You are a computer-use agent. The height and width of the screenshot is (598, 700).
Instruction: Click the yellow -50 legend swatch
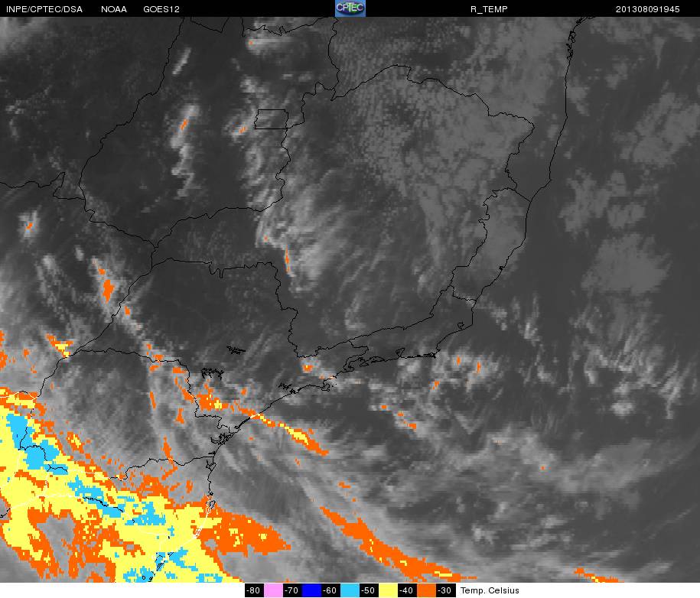(x=388, y=590)
